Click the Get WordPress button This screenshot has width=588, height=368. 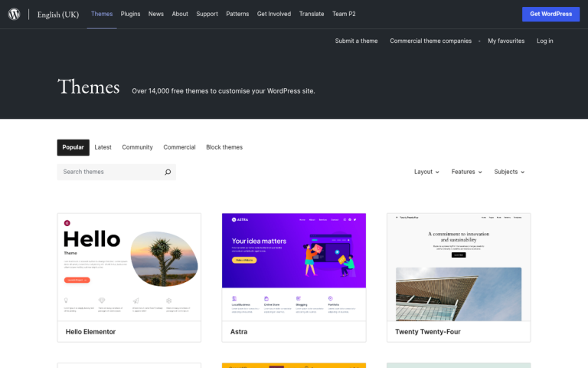point(551,15)
